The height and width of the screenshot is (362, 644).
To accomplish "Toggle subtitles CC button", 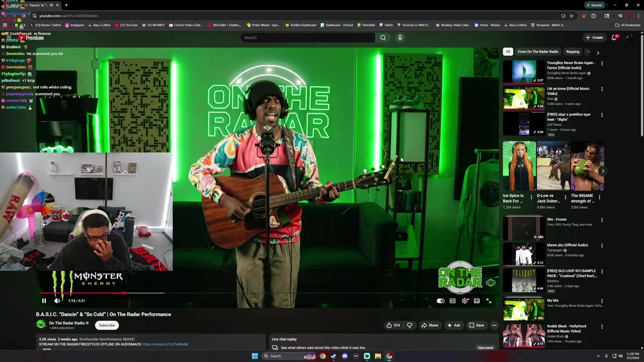I will 452,301.
